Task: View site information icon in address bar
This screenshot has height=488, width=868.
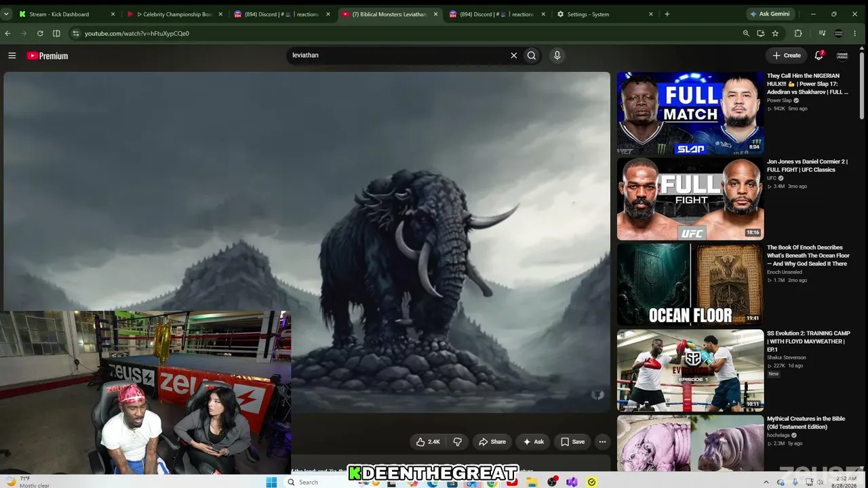Action: (x=76, y=33)
